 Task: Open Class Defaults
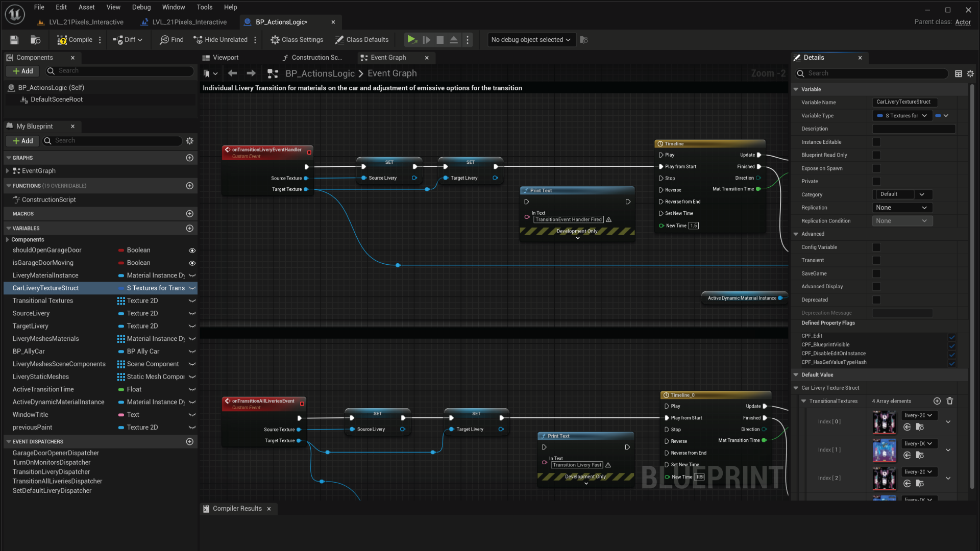pyautogui.click(x=361, y=40)
